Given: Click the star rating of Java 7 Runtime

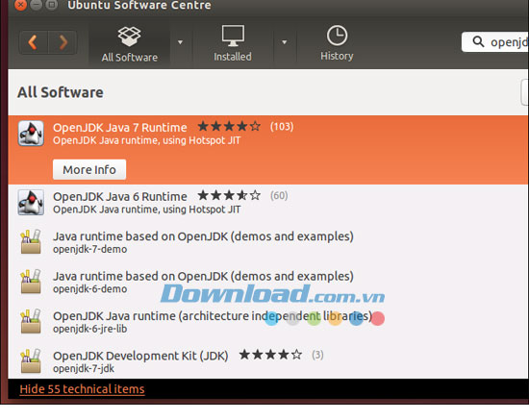Looking at the screenshot, I should click(x=229, y=127).
